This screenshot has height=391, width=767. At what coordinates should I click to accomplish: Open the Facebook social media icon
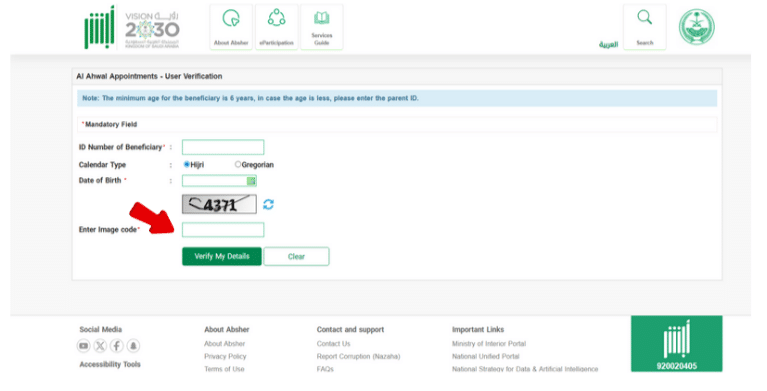pyautogui.click(x=116, y=346)
